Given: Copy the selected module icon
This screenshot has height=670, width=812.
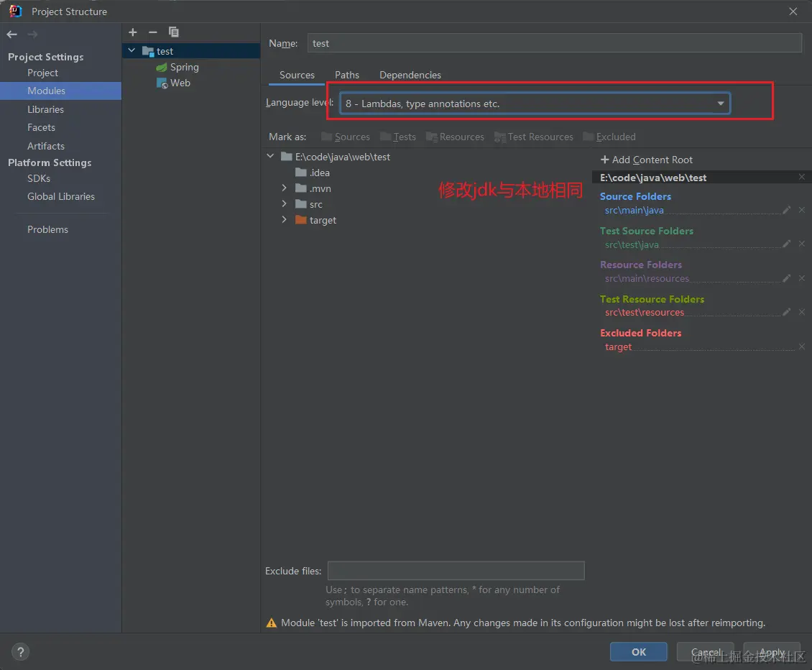Looking at the screenshot, I should (x=173, y=32).
